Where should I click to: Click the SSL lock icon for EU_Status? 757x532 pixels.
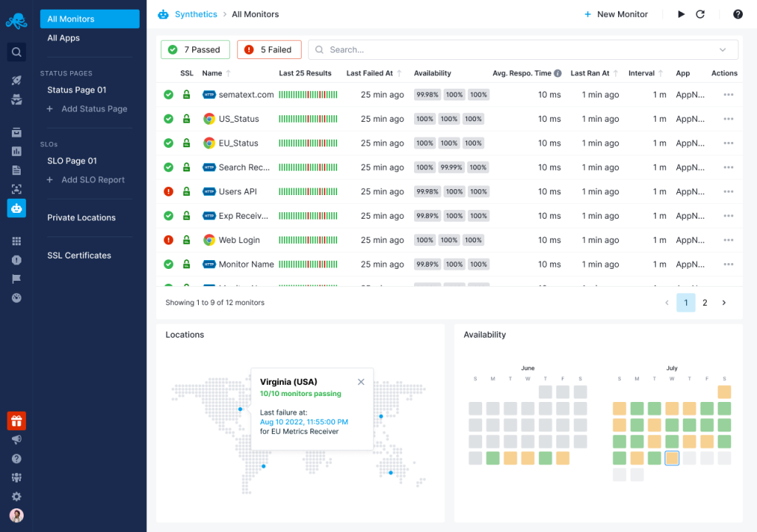pos(186,143)
